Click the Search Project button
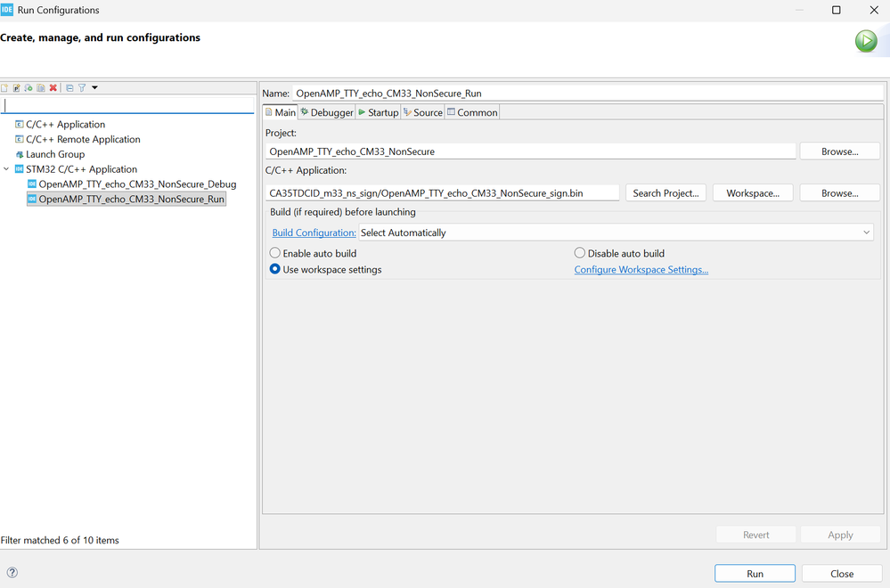Screen dimensions: 890x588 pyautogui.click(x=666, y=193)
